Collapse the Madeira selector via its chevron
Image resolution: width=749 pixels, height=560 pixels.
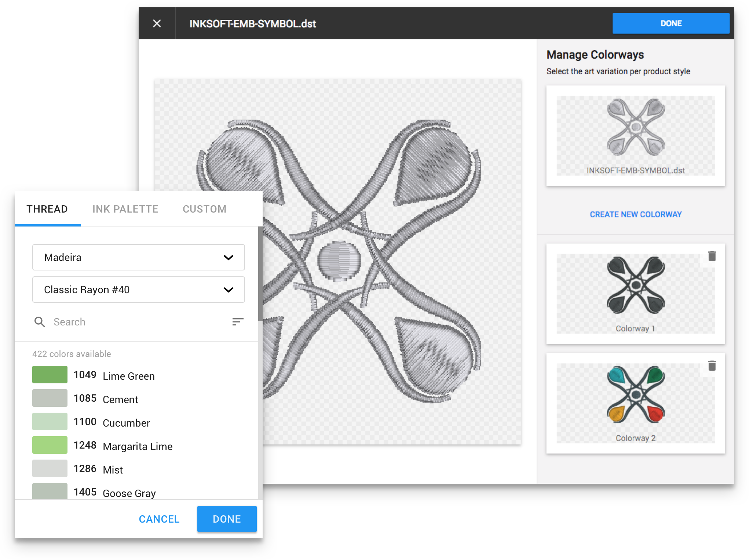pyautogui.click(x=228, y=257)
